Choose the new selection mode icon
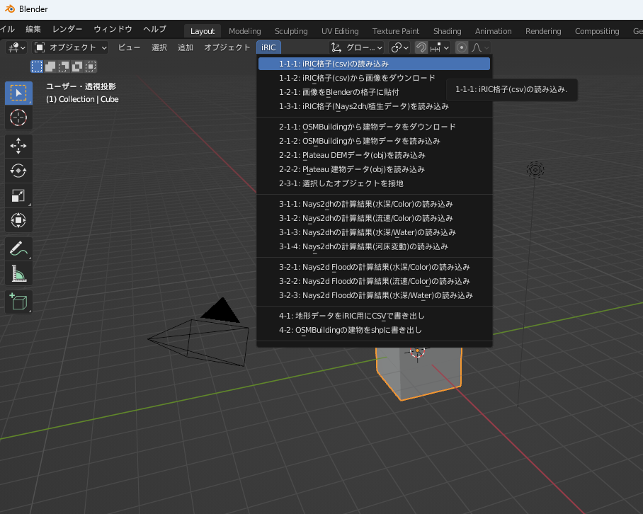Viewport: 644px width, 514px height. [x=37, y=66]
